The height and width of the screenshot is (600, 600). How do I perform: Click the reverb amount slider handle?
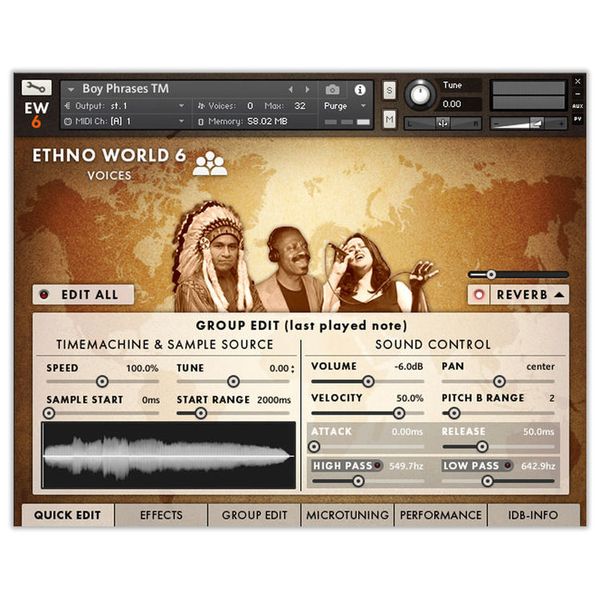point(491,274)
